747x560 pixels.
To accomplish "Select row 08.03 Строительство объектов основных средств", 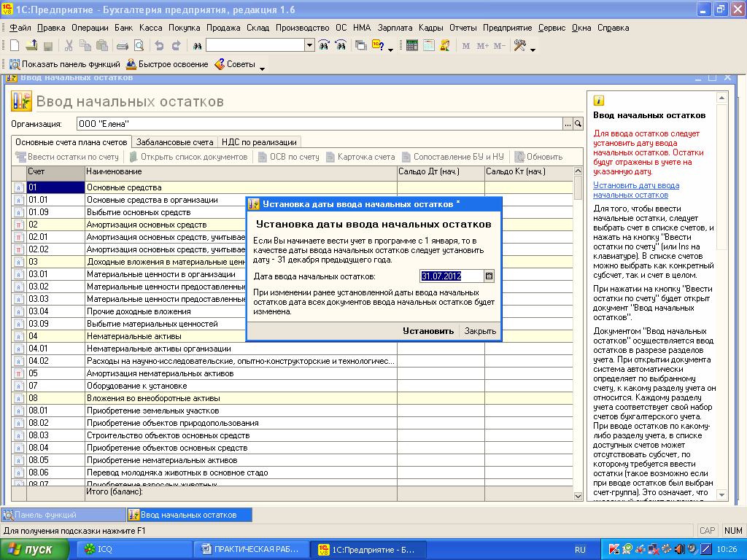I will click(x=292, y=435).
